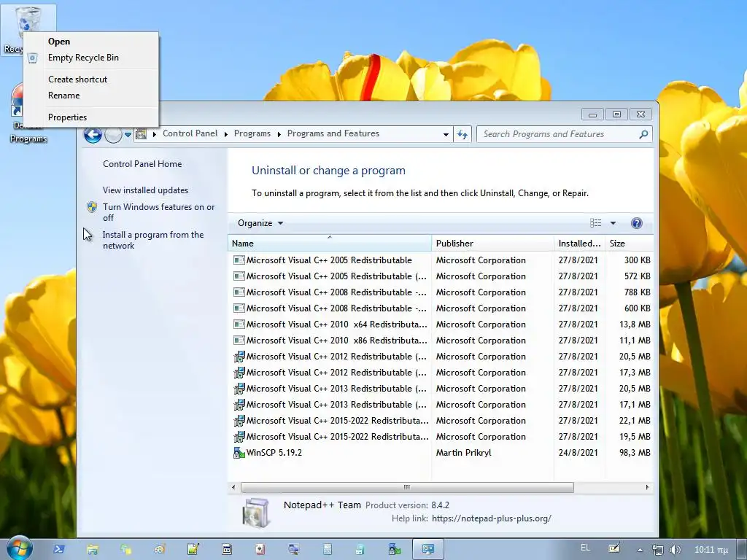Open the Default Programs desktop shortcut
Image resolution: width=747 pixels, height=560 pixels.
(x=18, y=102)
